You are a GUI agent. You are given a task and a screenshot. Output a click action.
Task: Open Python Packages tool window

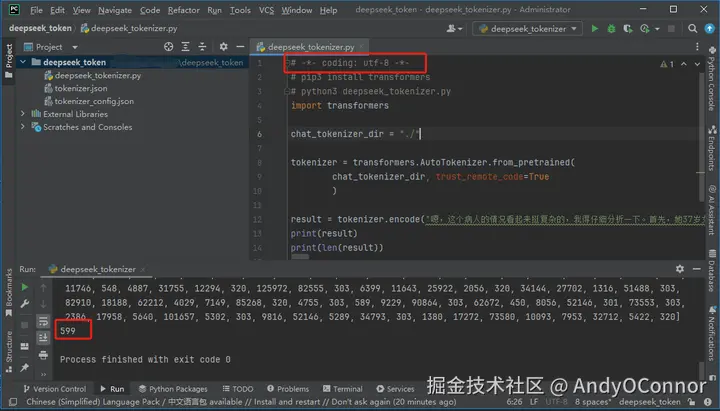click(173, 389)
